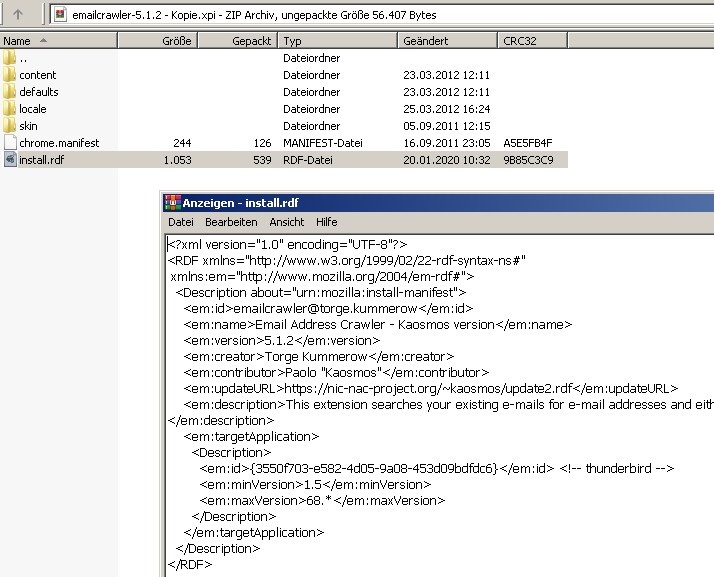
Task: Click the archive icon in the address bar
Action: pos(60,15)
